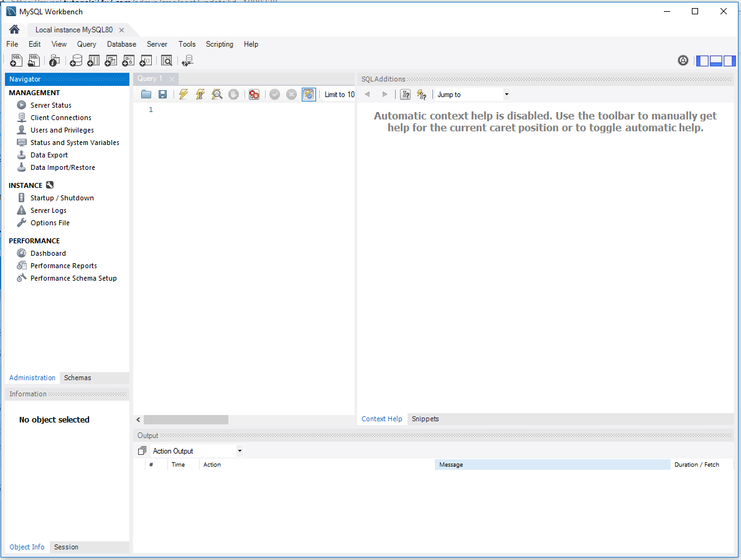Open the Options File

(50, 223)
